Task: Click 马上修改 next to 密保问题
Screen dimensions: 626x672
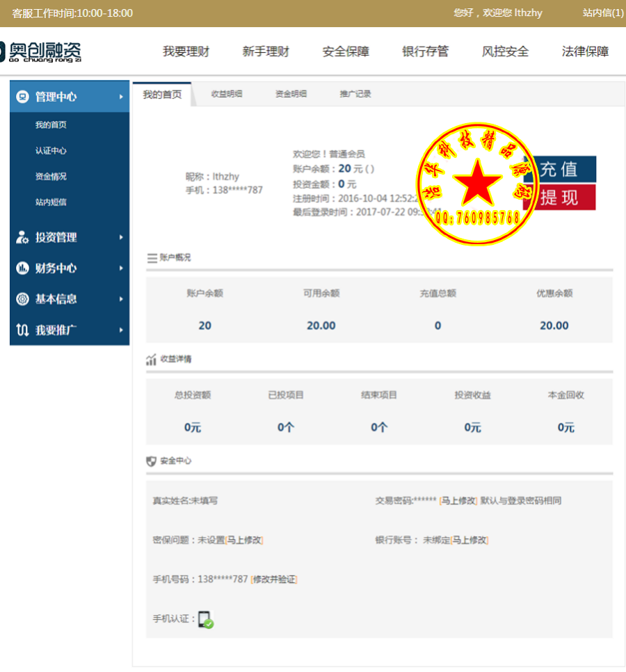Action: [244, 540]
